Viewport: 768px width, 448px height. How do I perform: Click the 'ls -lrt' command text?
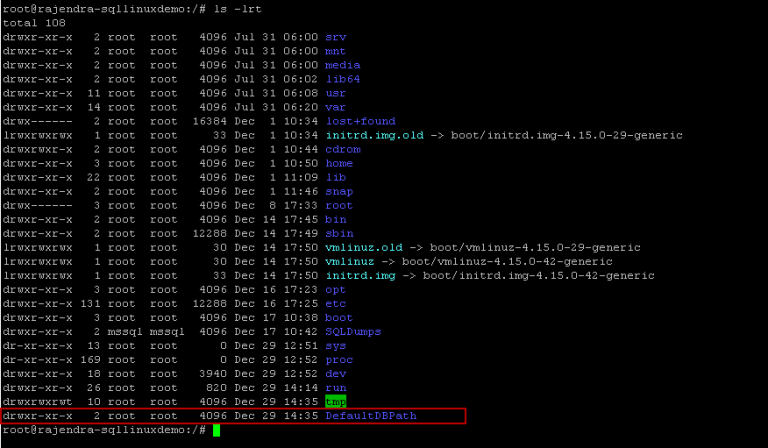click(x=238, y=9)
